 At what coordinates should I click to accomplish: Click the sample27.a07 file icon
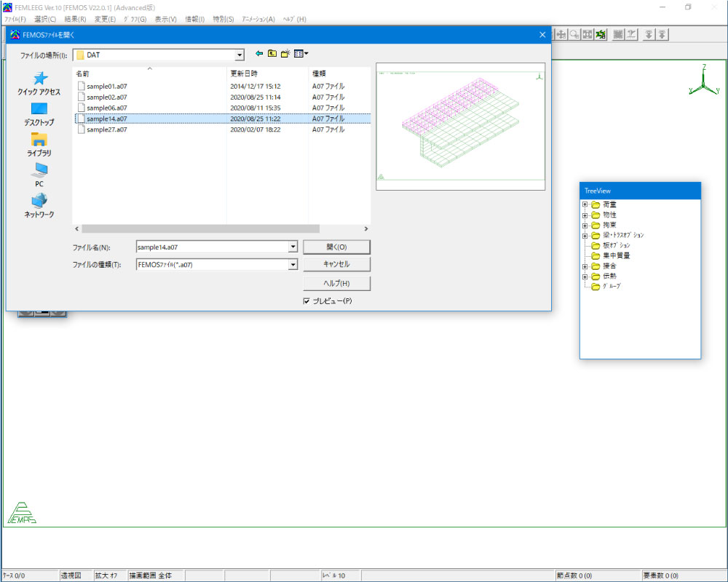tap(82, 129)
